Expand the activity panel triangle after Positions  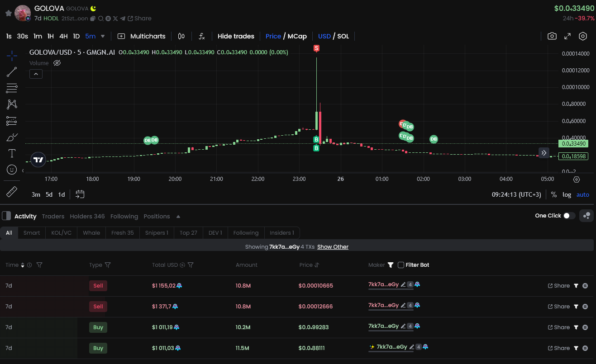(178, 217)
